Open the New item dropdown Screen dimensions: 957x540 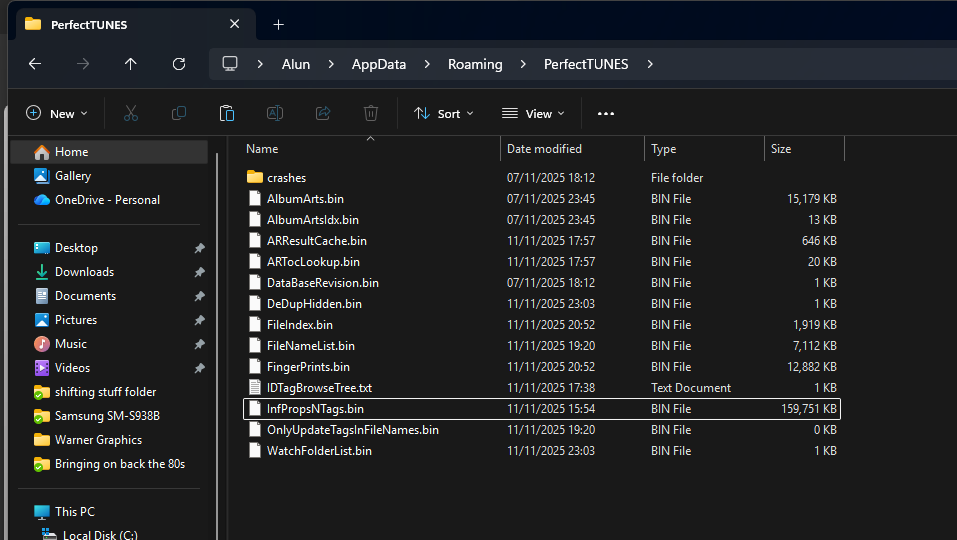click(57, 114)
